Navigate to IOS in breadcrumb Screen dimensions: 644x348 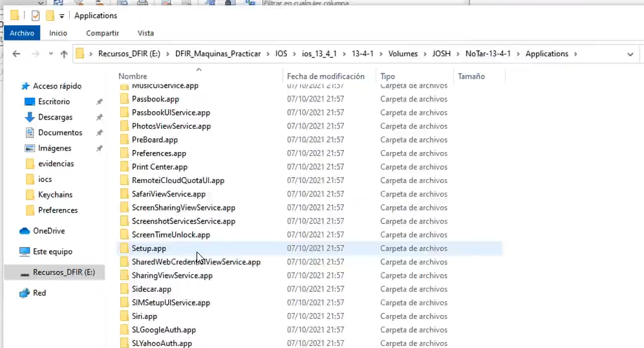(x=281, y=54)
